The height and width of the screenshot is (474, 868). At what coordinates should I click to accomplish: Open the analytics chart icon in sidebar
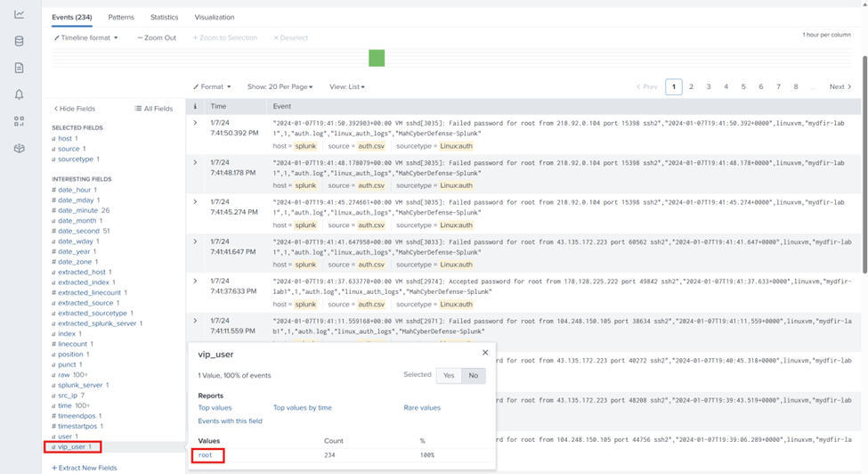20,14
